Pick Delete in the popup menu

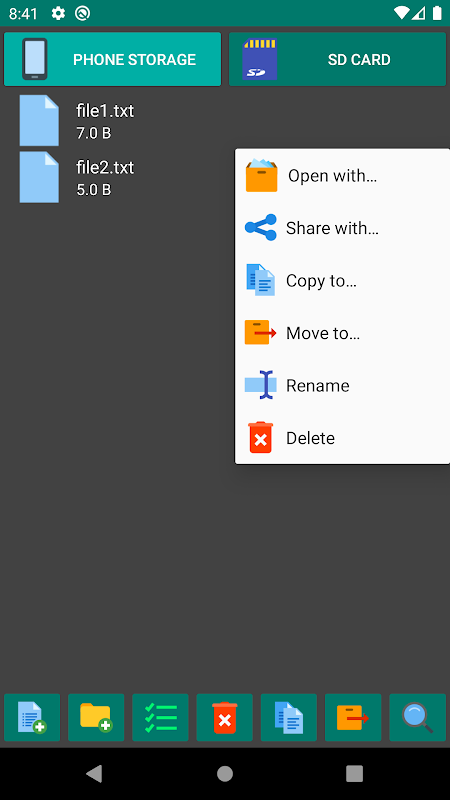coord(342,438)
